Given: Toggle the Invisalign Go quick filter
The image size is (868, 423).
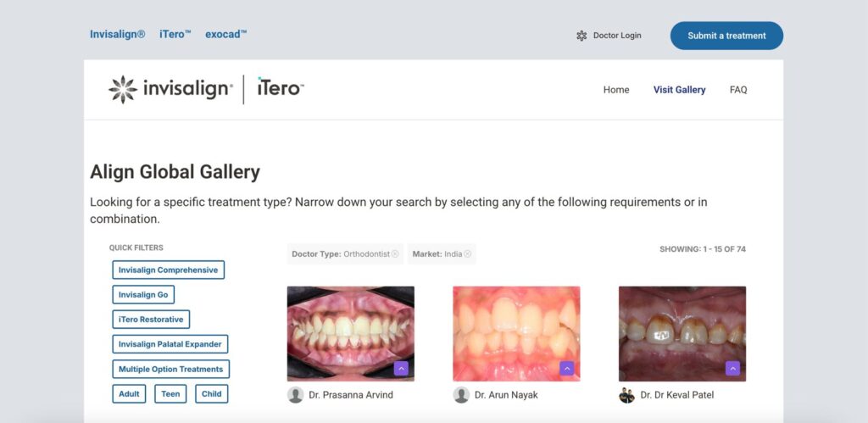Looking at the screenshot, I should [143, 295].
